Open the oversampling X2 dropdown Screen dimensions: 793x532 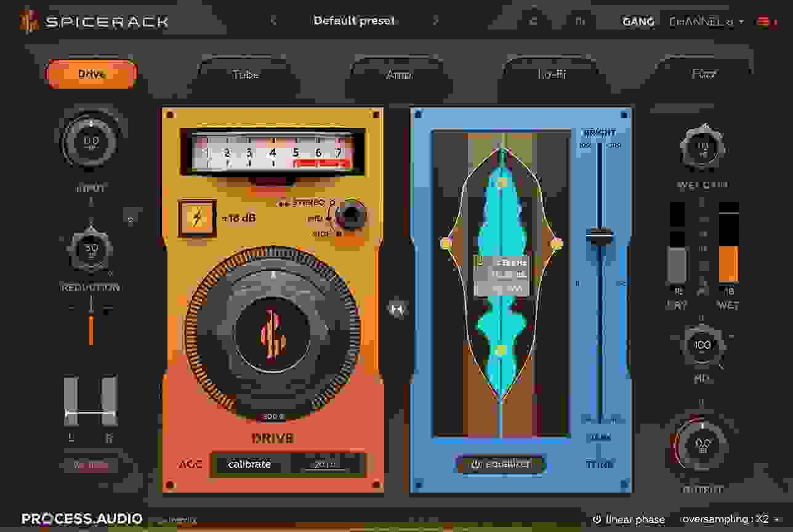pos(719,520)
